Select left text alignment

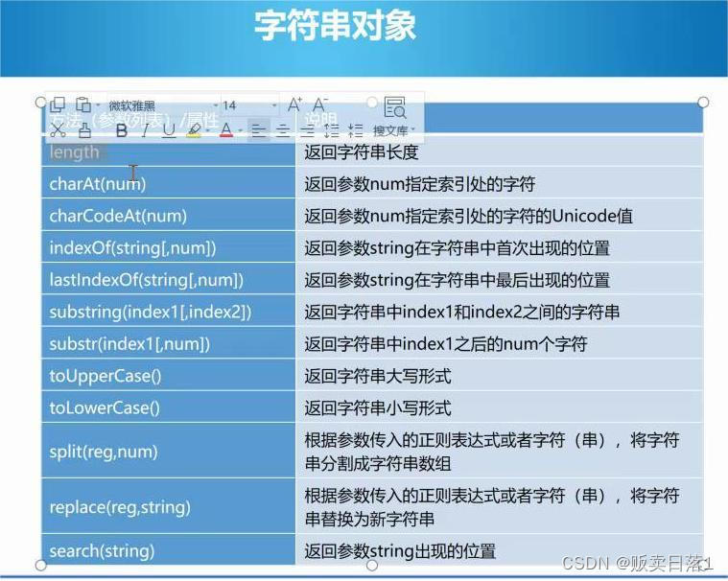point(259,130)
